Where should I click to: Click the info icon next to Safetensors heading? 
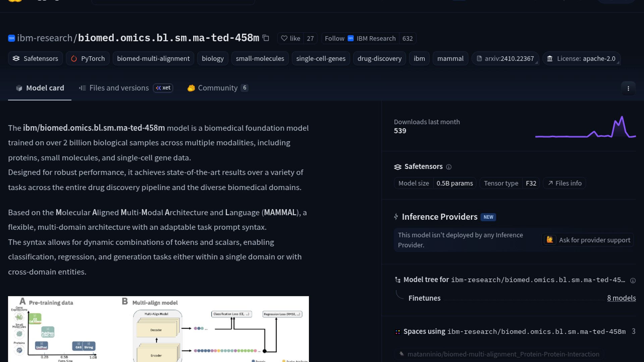tap(449, 167)
